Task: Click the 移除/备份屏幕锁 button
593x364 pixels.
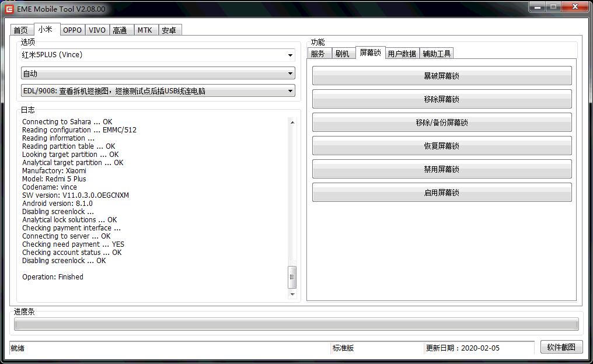Action: (442, 123)
